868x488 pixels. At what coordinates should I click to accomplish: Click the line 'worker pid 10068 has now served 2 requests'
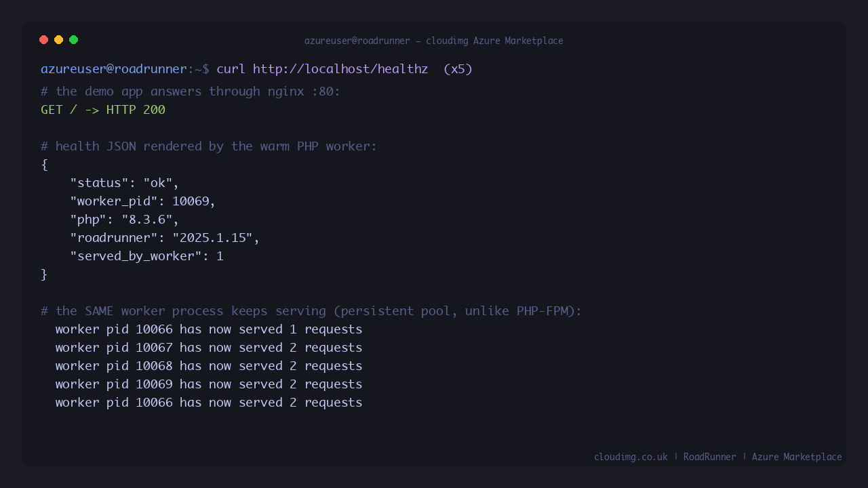pyautogui.click(x=209, y=366)
